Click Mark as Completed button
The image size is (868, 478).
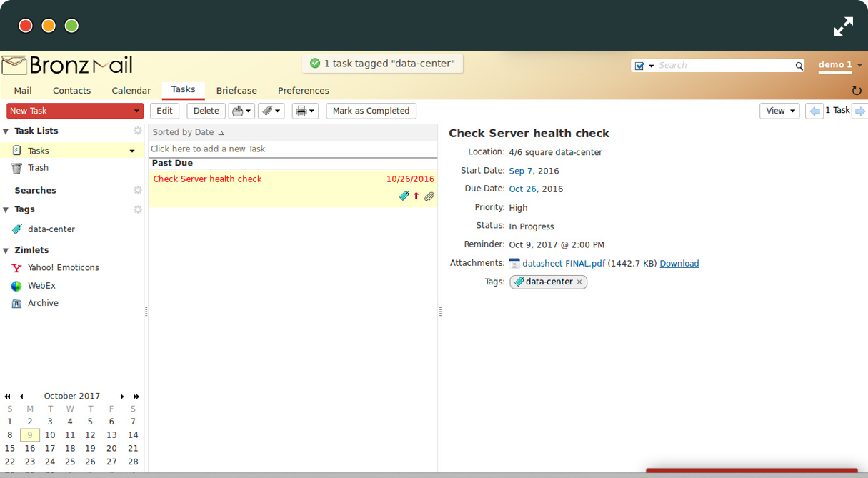click(x=371, y=111)
